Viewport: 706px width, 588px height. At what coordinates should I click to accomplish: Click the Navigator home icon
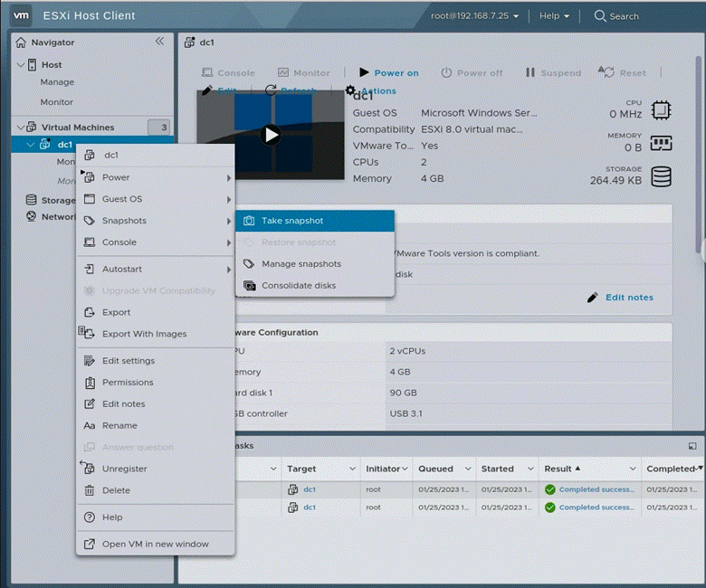coord(21,43)
